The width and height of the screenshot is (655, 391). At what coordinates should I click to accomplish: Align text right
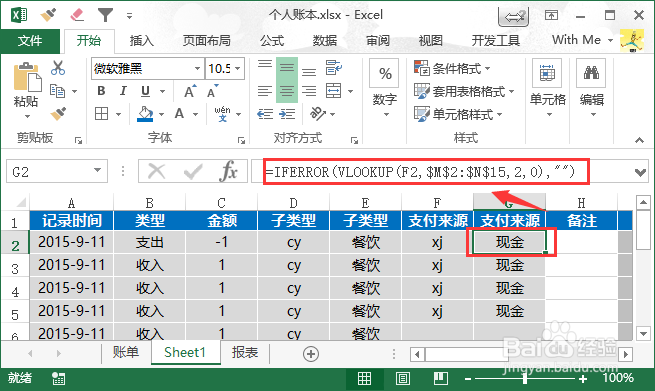coord(309,91)
